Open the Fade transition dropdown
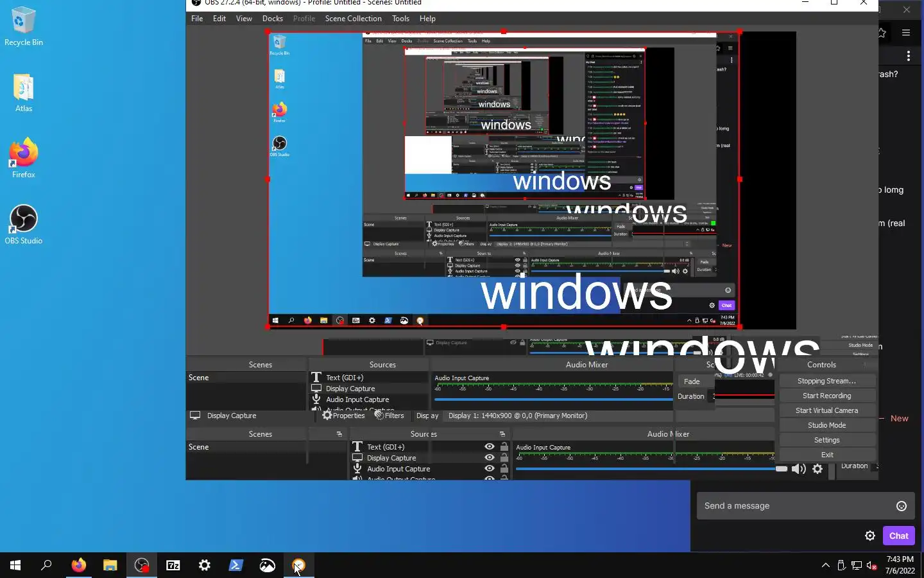 [695, 381]
